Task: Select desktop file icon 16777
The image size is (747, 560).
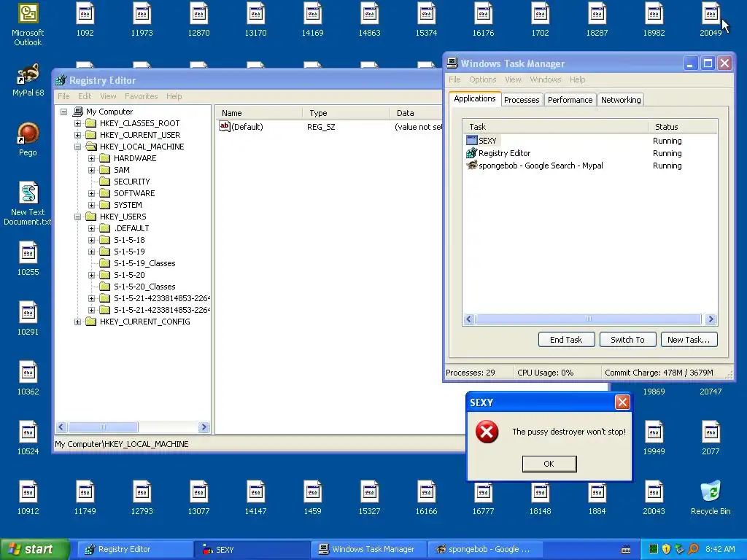Action: pyautogui.click(x=483, y=498)
